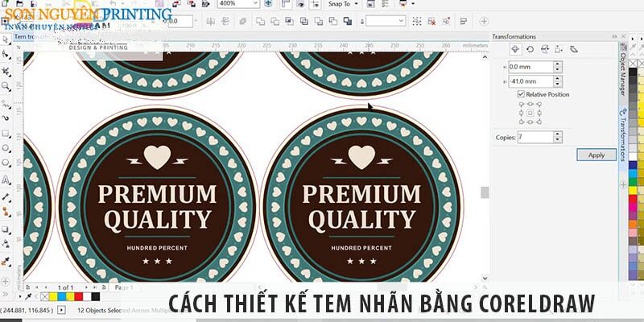Open the Size tab in the Transformations docker
The width and height of the screenshot is (644, 322).
coord(559,49)
